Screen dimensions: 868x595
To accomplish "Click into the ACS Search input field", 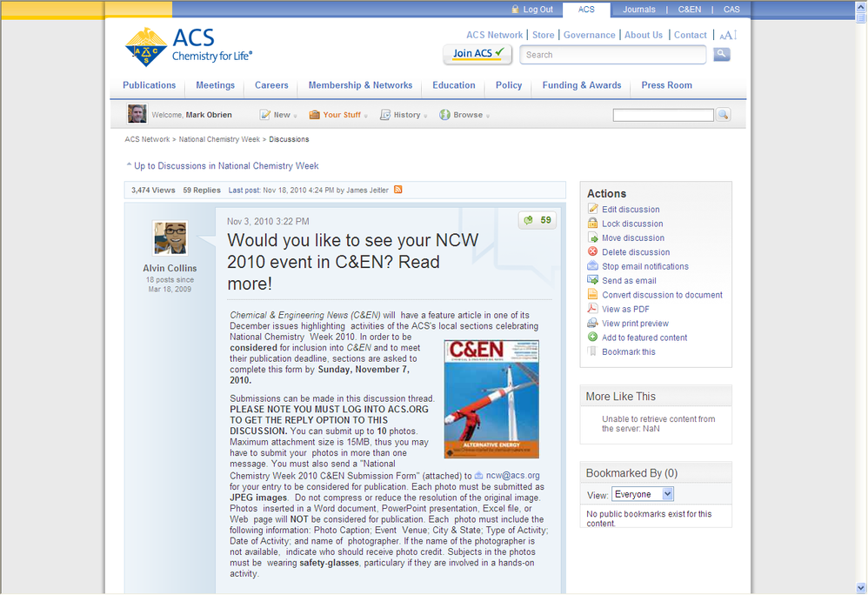I will pyautogui.click(x=614, y=55).
